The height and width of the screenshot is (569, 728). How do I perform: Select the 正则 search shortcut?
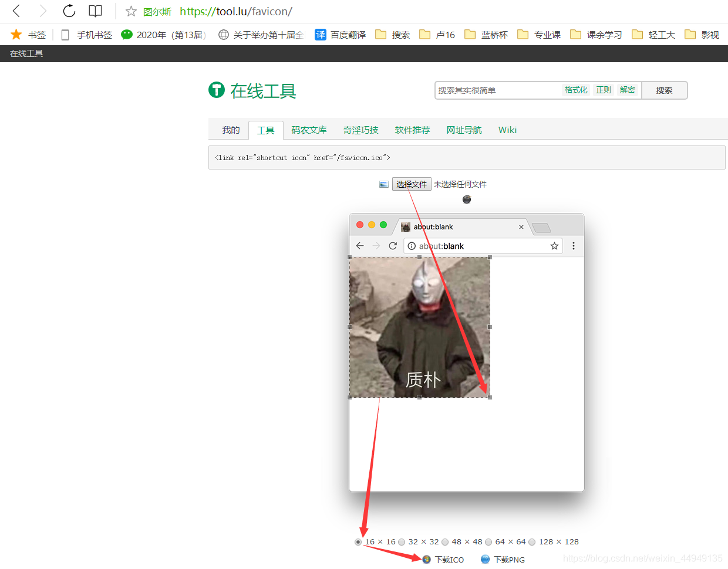(x=604, y=90)
